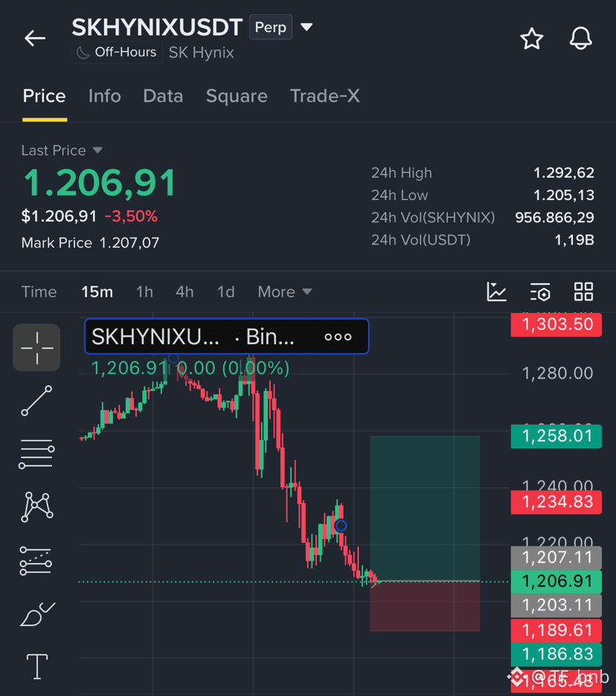Click the SK Hynix company name

point(201,53)
